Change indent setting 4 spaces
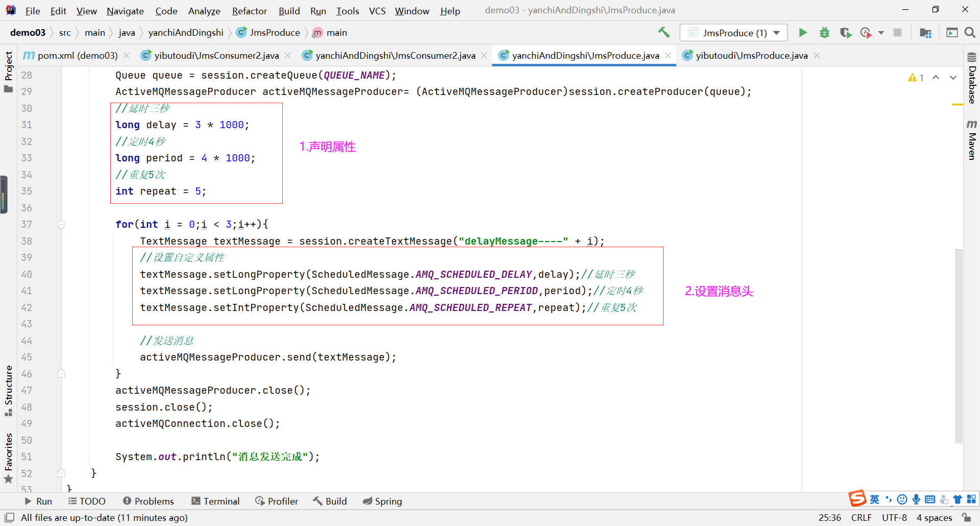 (934, 517)
